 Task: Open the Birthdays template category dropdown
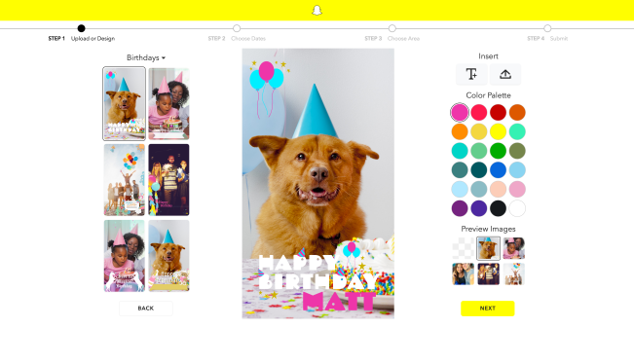[x=146, y=57]
